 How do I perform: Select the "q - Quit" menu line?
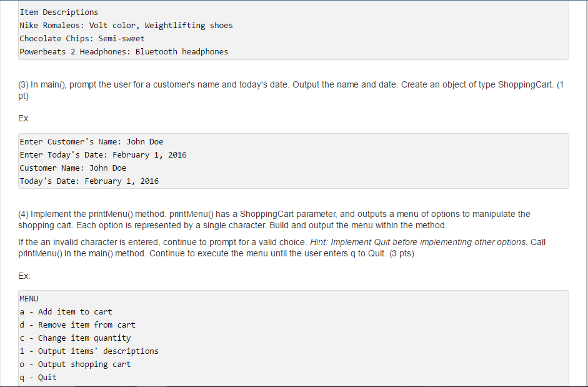(38, 378)
